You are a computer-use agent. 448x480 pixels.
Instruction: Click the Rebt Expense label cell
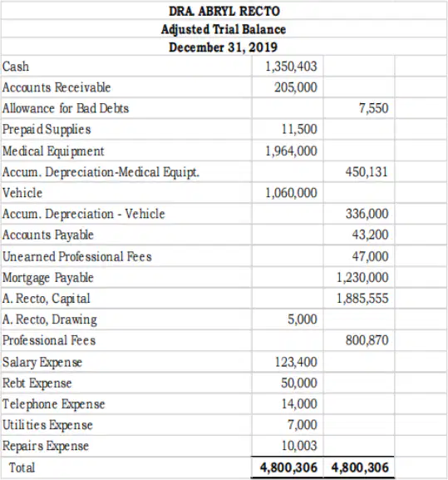coord(126,383)
